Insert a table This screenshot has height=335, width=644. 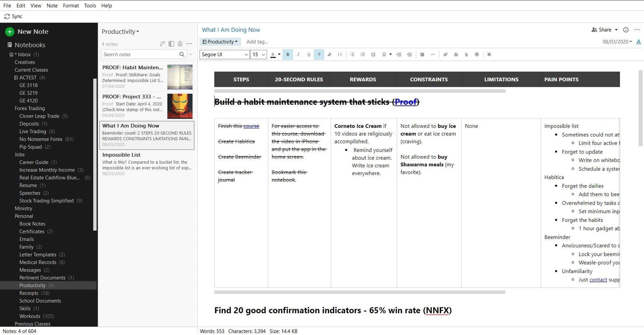pos(422,54)
